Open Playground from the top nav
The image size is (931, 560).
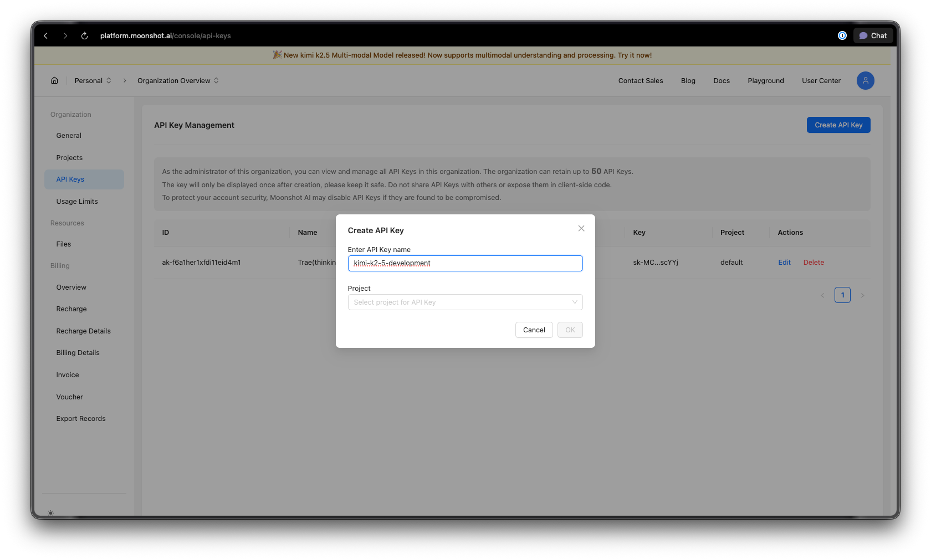click(765, 80)
